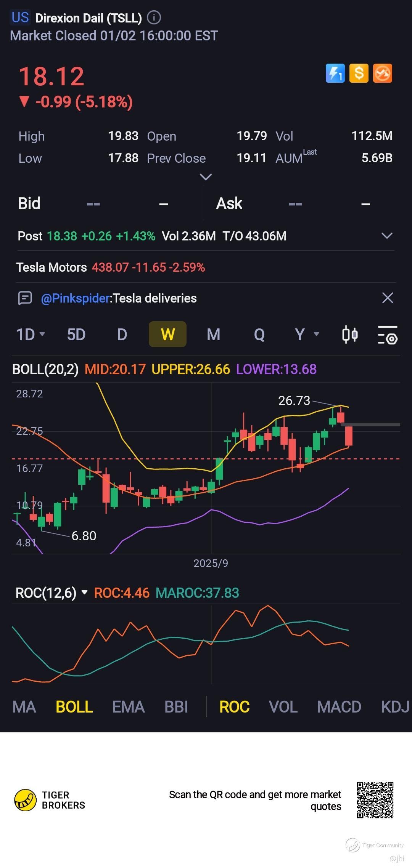
Task: Tap the comment icon beside @Pinkspider
Action: click(25, 298)
